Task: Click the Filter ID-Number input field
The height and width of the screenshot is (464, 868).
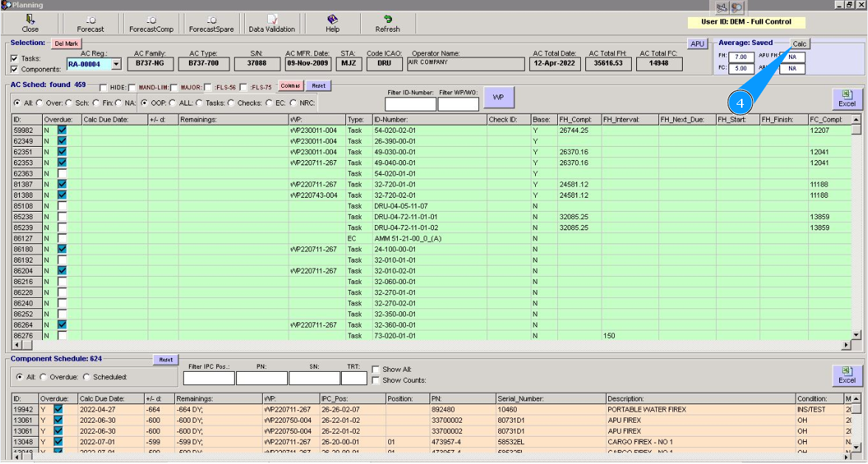Action: pyautogui.click(x=410, y=104)
